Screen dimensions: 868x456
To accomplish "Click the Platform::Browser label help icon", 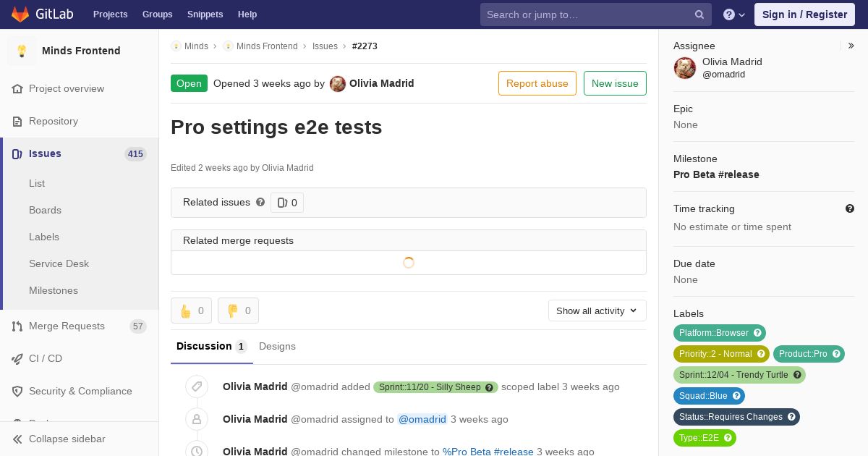I will (x=757, y=333).
